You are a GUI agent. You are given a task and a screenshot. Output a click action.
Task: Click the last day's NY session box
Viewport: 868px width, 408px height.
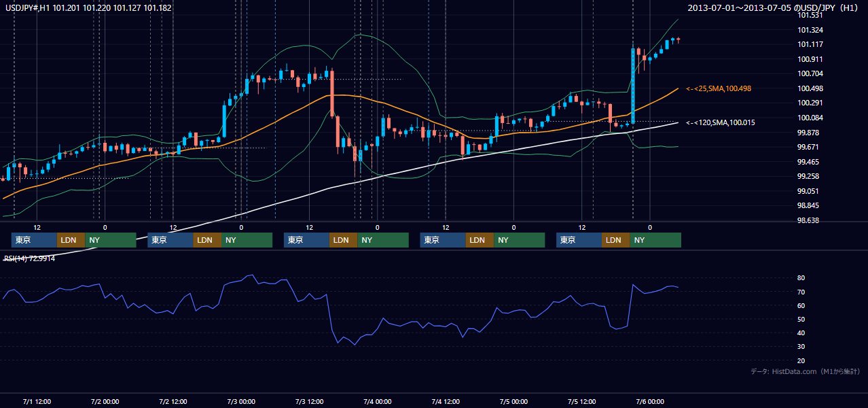(655, 240)
